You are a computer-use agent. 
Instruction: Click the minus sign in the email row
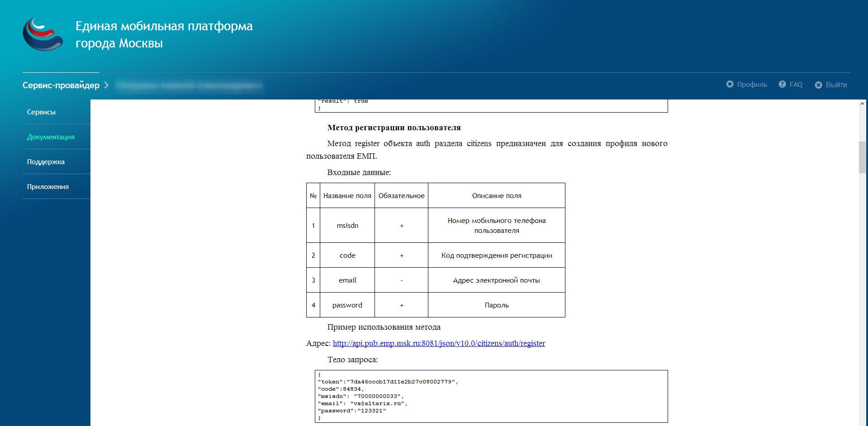[x=401, y=280]
